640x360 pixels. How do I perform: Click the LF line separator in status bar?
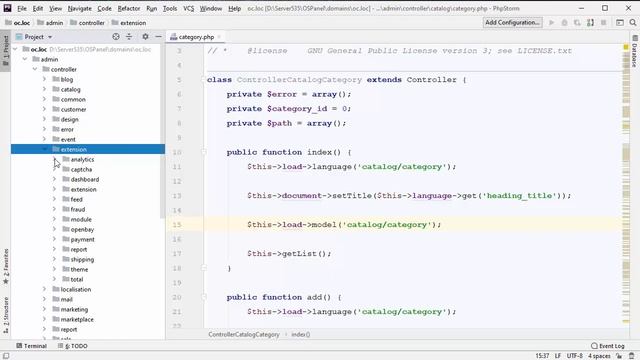[x=558, y=356]
